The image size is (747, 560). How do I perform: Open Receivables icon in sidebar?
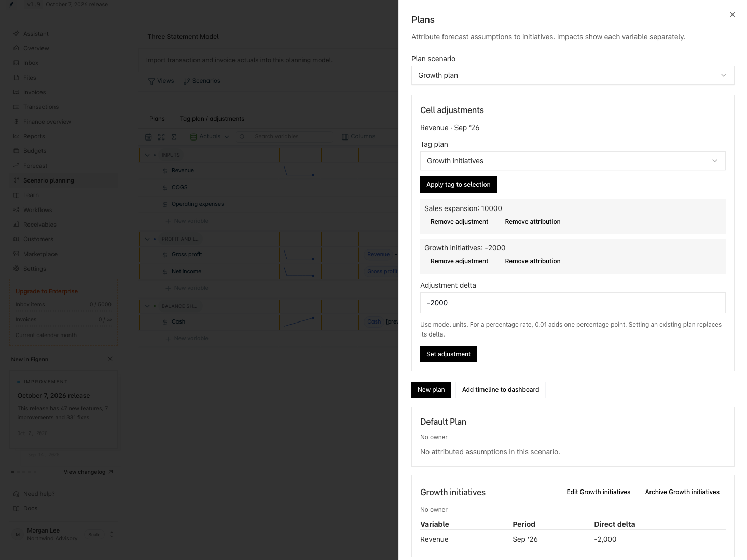pyautogui.click(x=16, y=225)
